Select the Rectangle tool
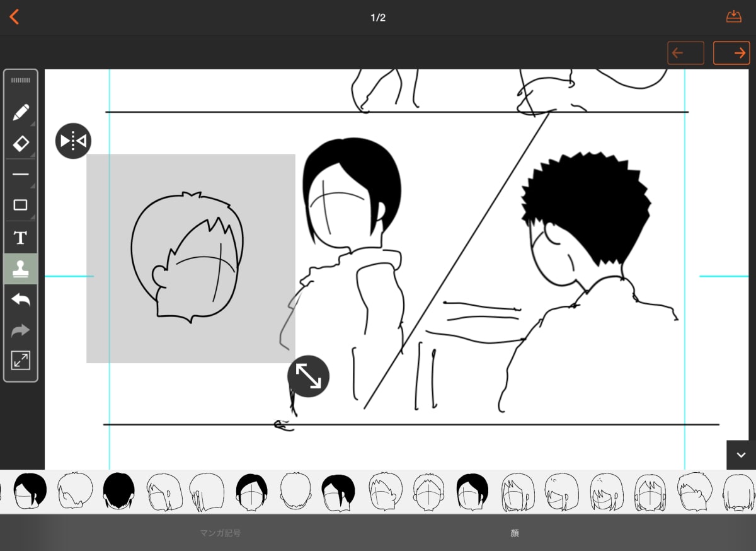The width and height of the screenshot is (756, 551). 21,205
